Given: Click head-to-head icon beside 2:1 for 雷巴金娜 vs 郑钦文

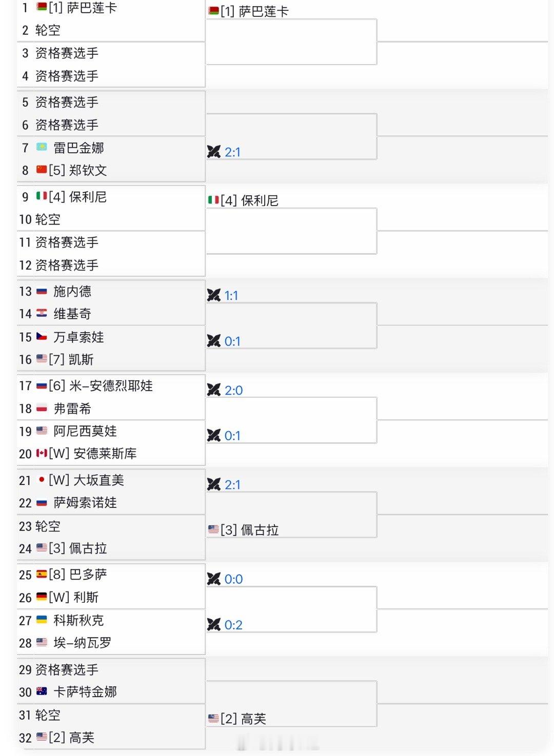Looking at the screenshot, I should point(213,152).
